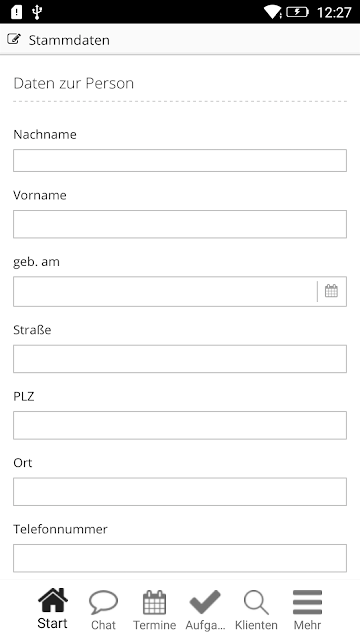Click into the geb. am date field

tap(165, 291)
